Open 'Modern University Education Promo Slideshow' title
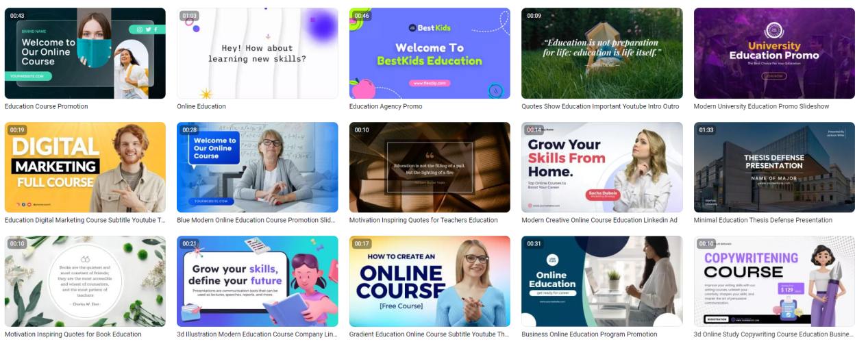Image resolution: width=868 pixels, height=344 pixels. pyautogui.click(x=761, y=106)
